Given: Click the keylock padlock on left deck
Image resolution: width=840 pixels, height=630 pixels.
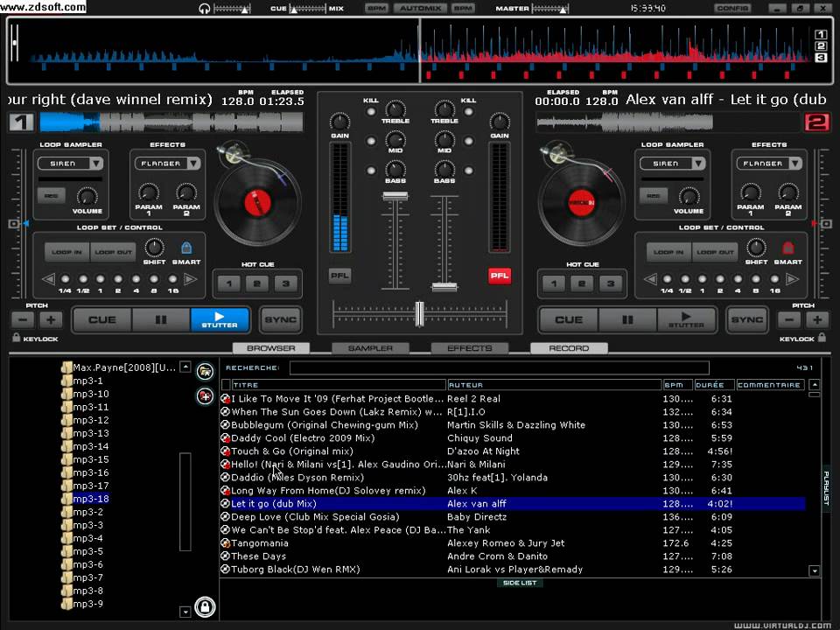Looking at the screenshot, I should pos(17,338).
